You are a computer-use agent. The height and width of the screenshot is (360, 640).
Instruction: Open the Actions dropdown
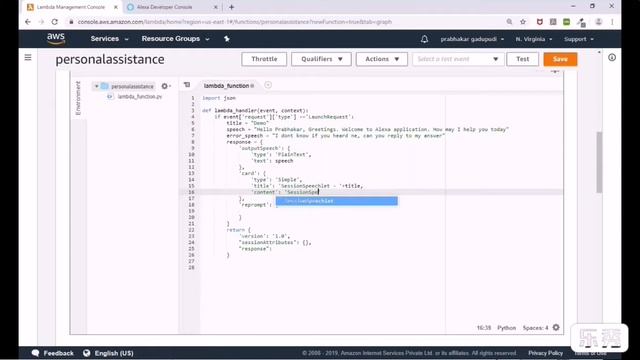pos(382,59)
